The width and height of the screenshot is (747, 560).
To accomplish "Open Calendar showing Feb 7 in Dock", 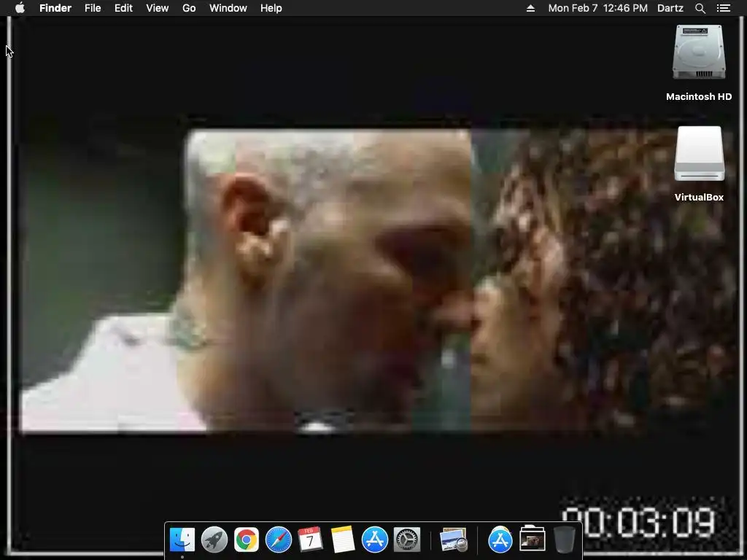I will coord(310,540).
